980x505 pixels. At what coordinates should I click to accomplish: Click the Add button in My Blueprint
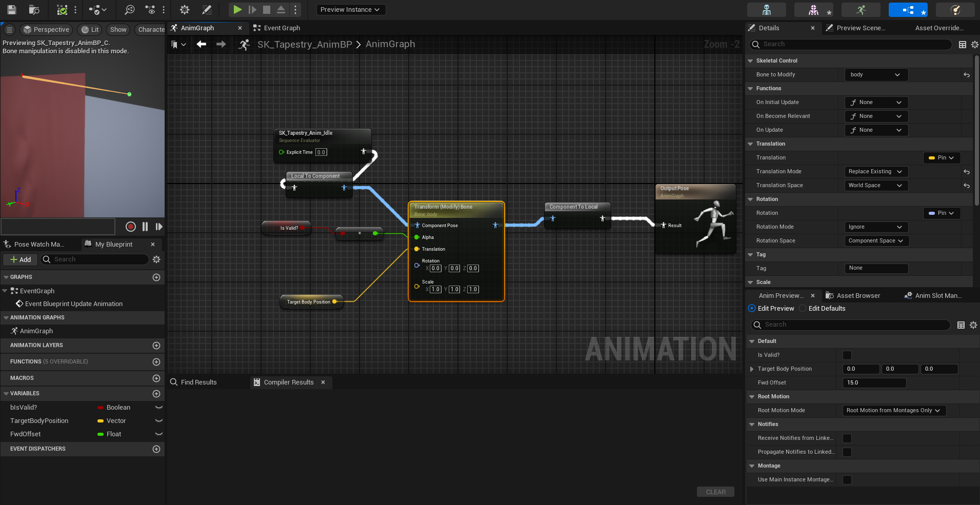pos(21,259)
